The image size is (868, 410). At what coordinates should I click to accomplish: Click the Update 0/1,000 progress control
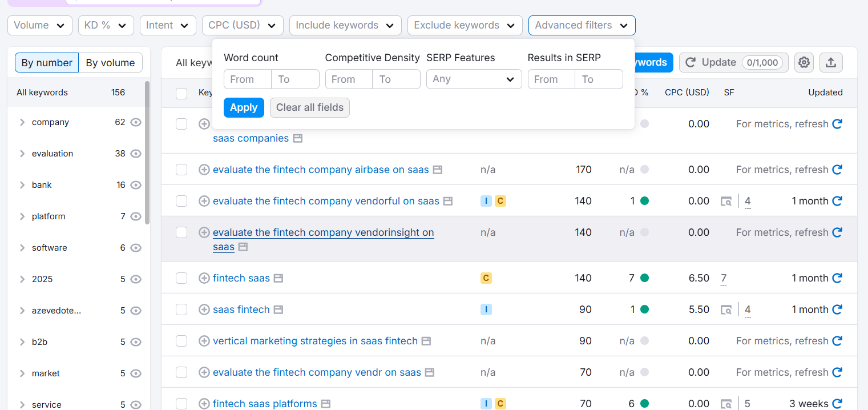tap(733, 63)
